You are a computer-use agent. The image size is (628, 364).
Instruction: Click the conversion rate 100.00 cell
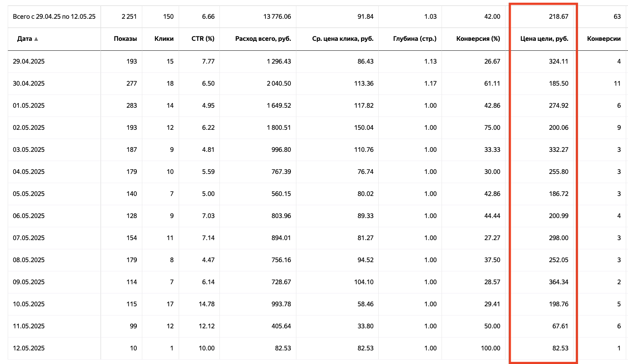pos(490,348)
